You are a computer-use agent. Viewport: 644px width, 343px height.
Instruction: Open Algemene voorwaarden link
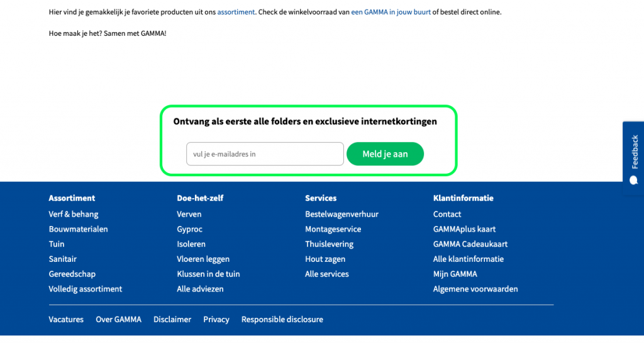[475, 289]
